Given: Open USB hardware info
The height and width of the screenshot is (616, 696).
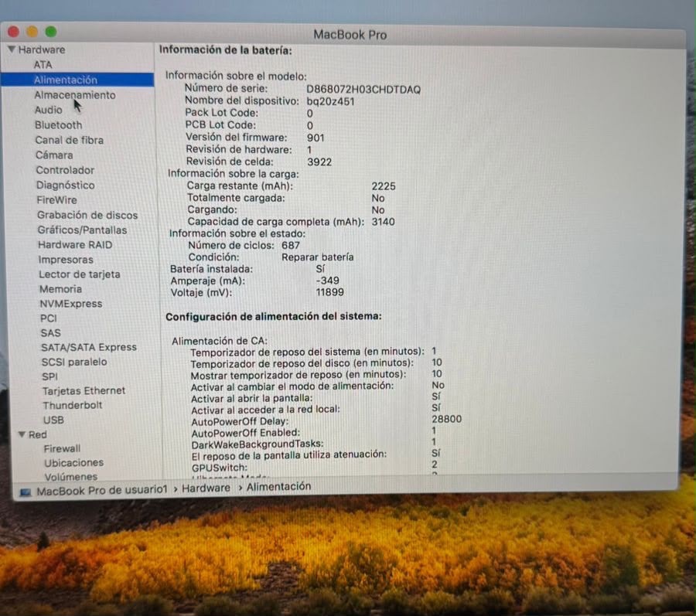Looking at the screenshot, I should (x=53, y=420).
